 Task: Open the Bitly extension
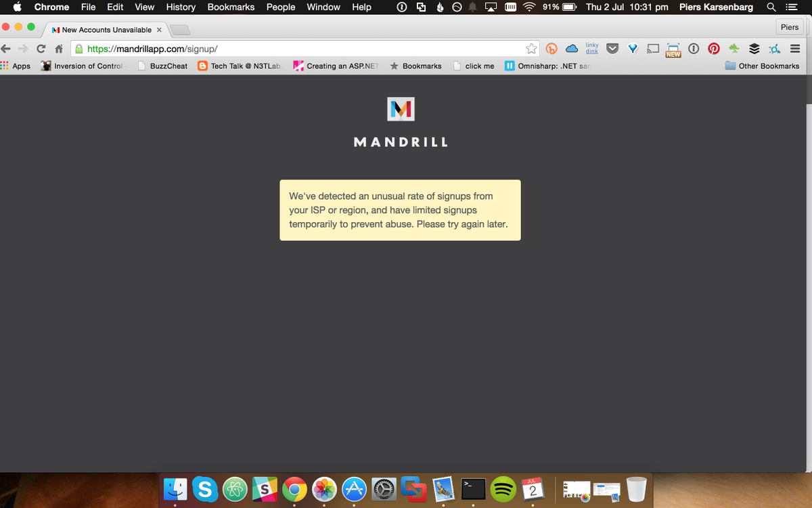click(551, 49)
